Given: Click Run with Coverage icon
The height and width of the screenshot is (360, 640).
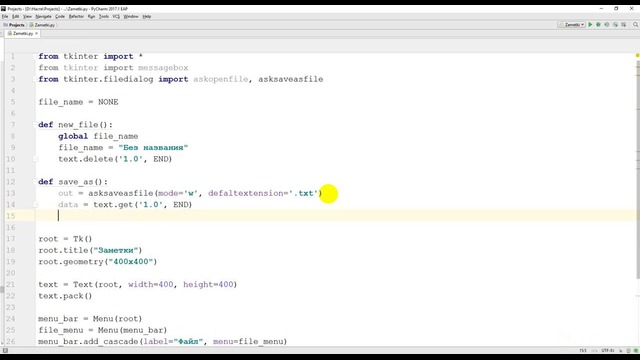Looking at the screenshot, I should point(607,25).
